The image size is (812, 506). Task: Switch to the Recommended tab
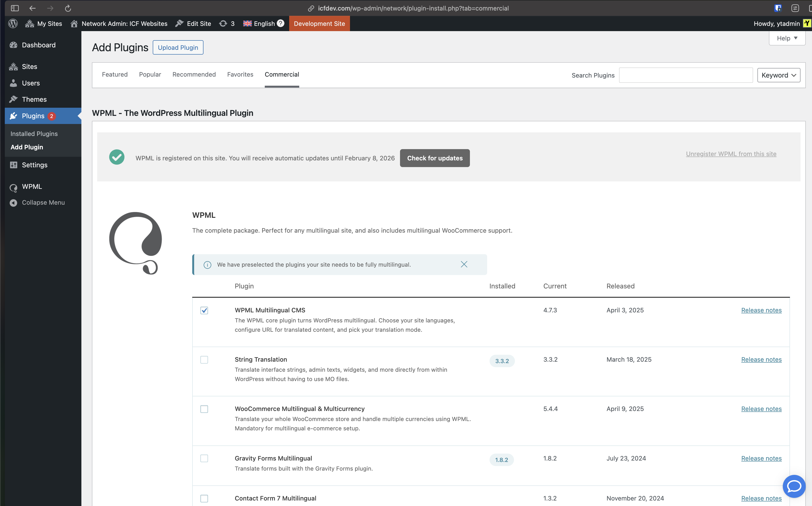click(x=194, y=74)
